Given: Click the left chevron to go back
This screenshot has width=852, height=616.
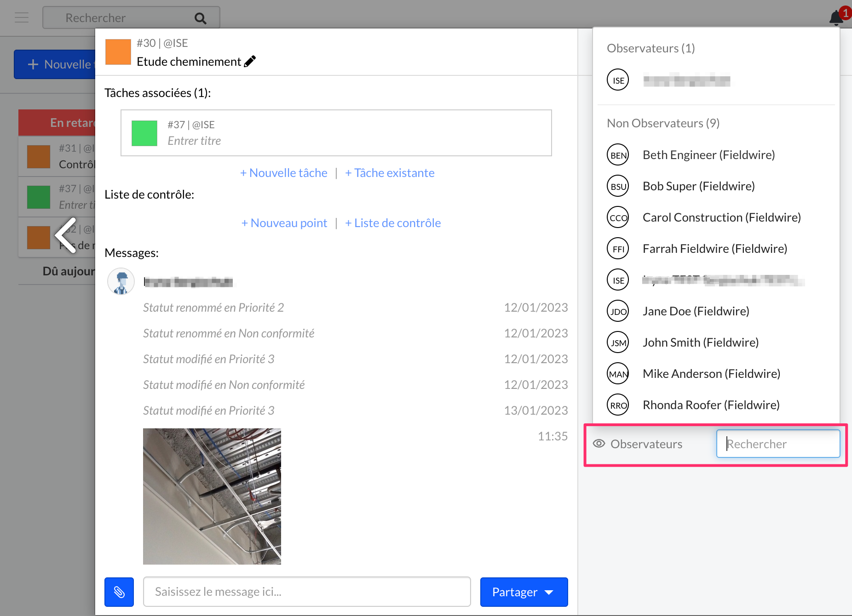Looking at the screenshot, I should 66,235.
